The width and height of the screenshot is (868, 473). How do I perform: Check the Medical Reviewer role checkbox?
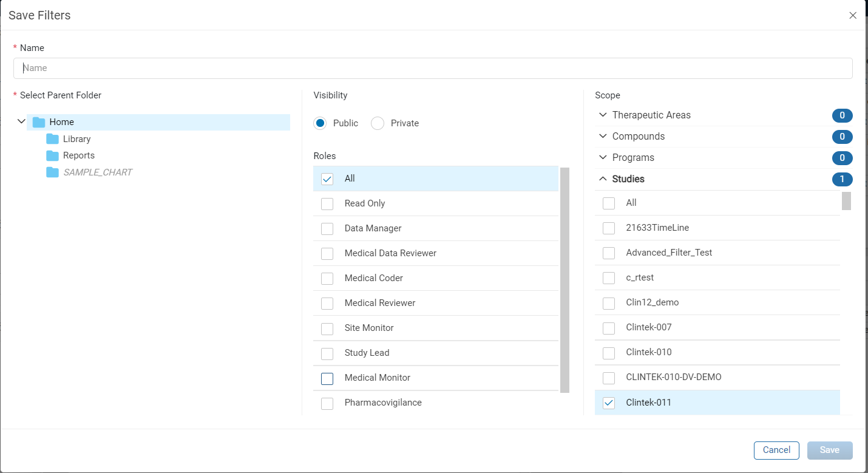pos(327,303)
